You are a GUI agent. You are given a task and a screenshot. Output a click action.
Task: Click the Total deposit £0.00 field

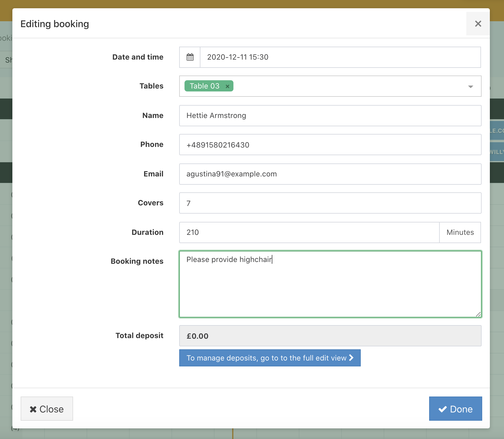point(330,336)
